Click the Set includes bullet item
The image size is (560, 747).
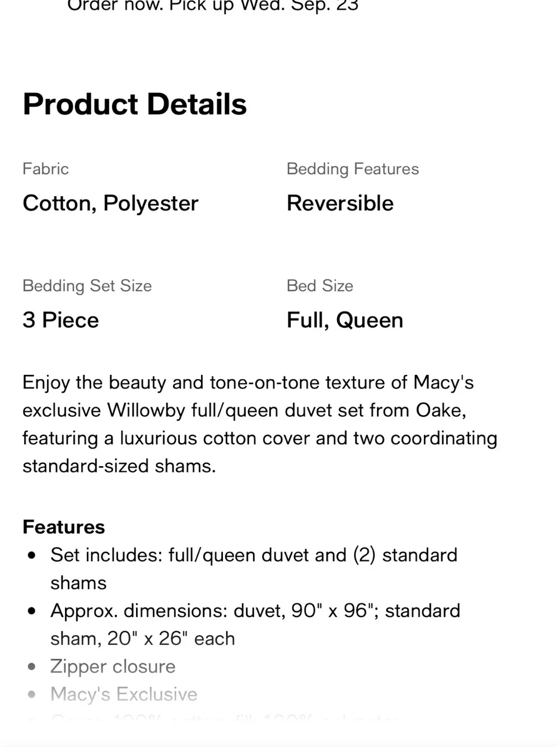point(254,569)
